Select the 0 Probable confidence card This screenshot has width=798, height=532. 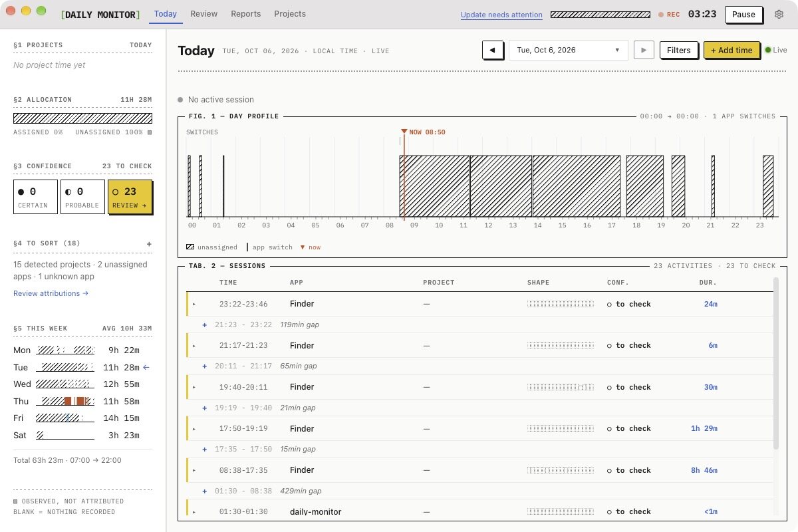(x=82, y=197)
